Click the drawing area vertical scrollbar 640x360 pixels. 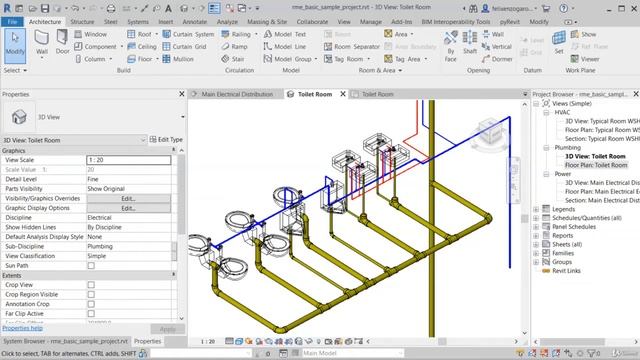coord(525,218)
